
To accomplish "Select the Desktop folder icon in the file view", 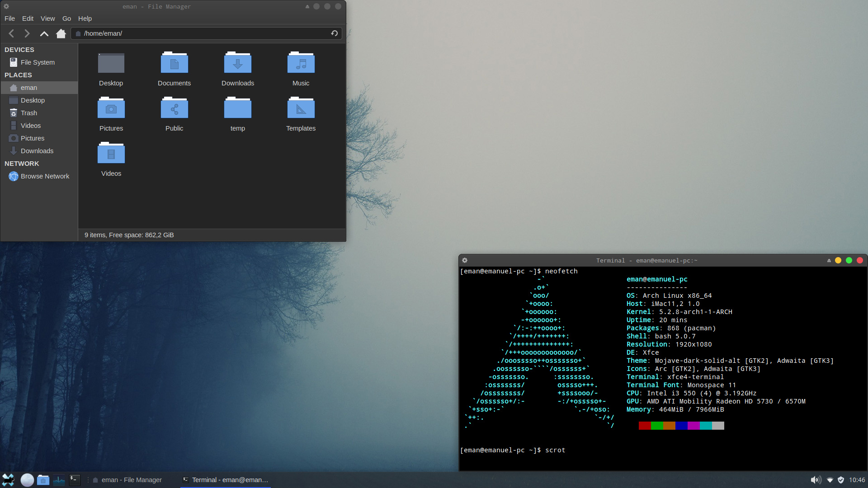I will 111,63.
